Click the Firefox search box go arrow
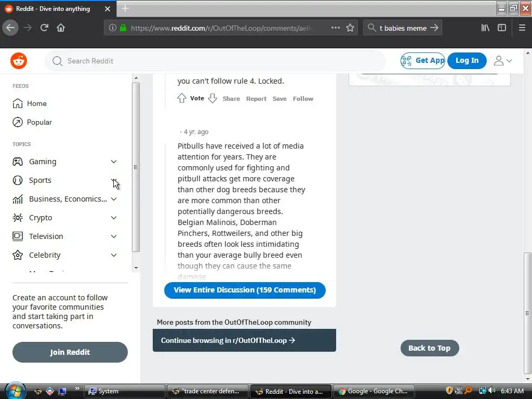The height and width of the screenshot is (399, 532). point(434,28)
